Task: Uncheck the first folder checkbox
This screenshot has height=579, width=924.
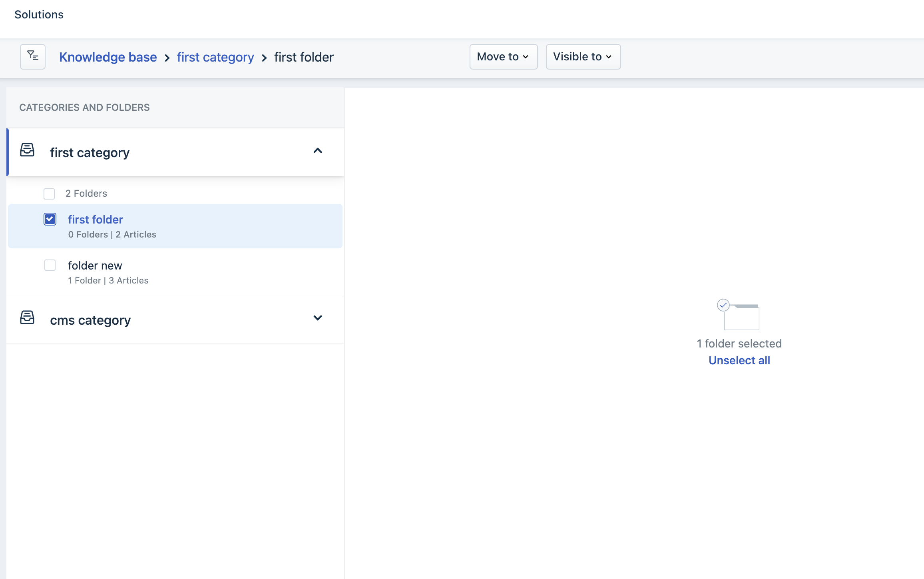Action: (50, 219)
